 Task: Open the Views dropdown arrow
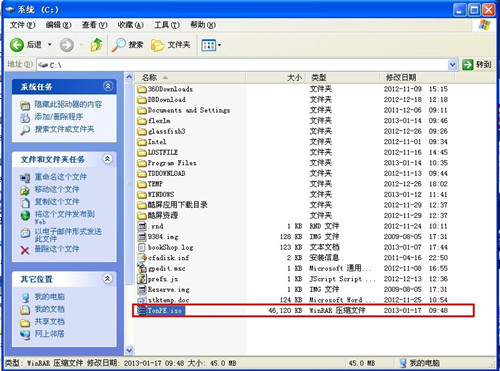219,45
